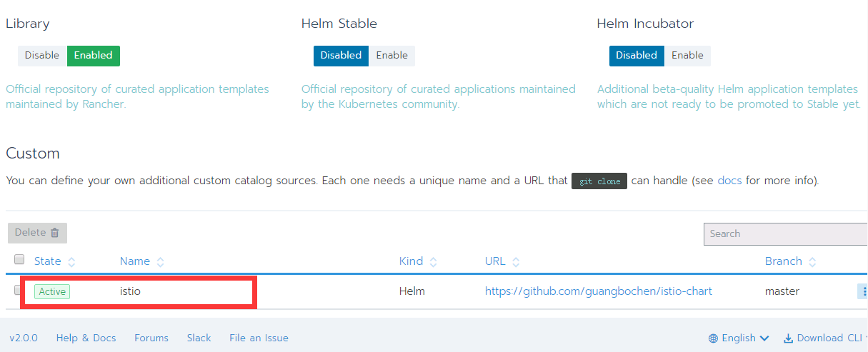
Task: Click Disabled under Helm Stable
Action: coord(341,56)
